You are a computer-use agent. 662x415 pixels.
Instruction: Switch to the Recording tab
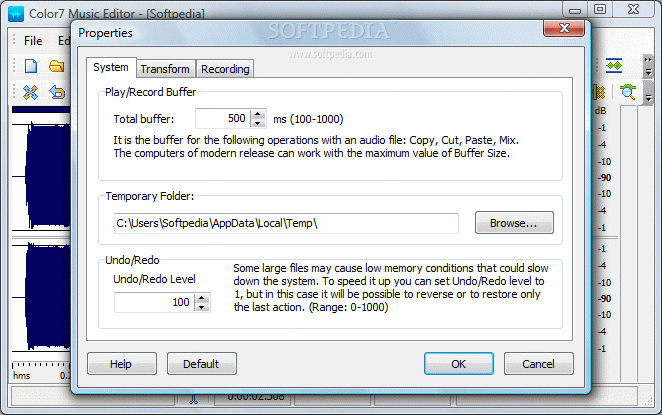(225, 69)
